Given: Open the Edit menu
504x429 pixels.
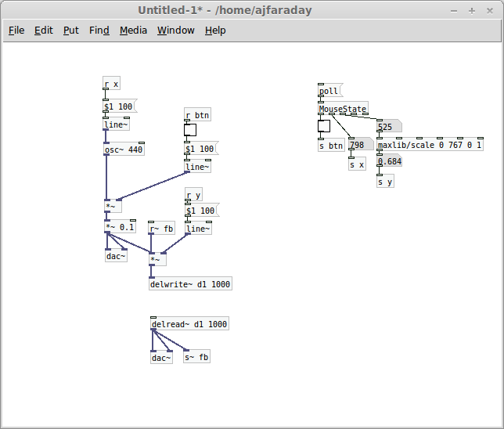Looking at the screenshot, I should (43, 31).
